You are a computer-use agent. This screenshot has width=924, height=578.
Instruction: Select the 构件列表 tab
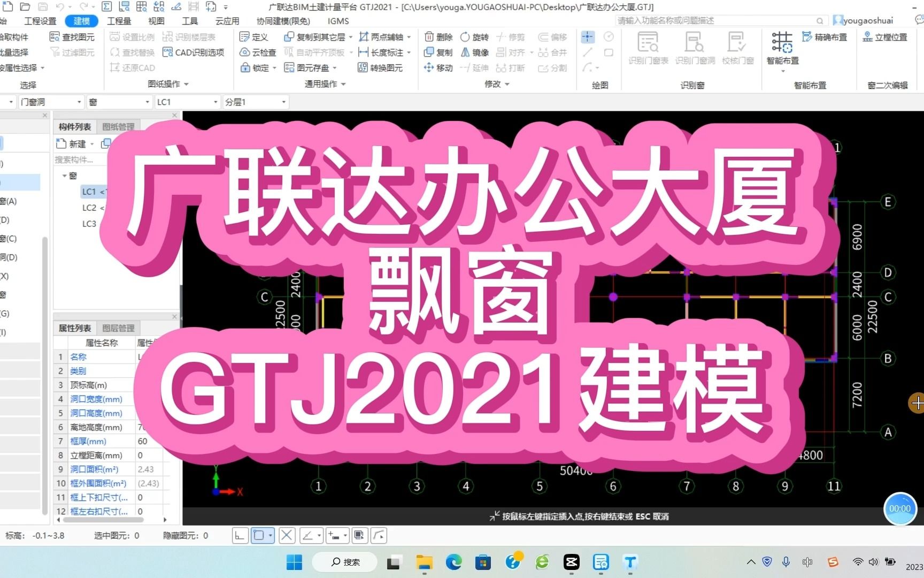click(x=75, y=127)
